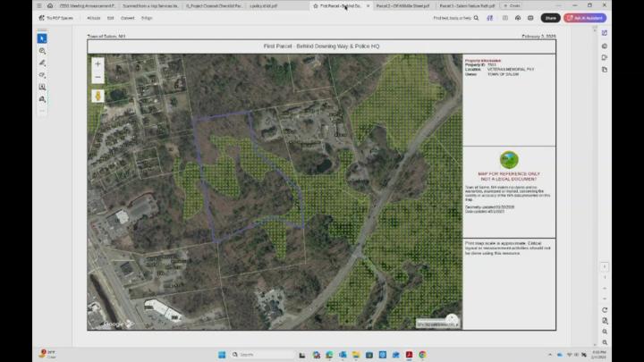Click the map zoom in plus button
Viewport: 644px width, 362px height.
(x=98, y=64)
